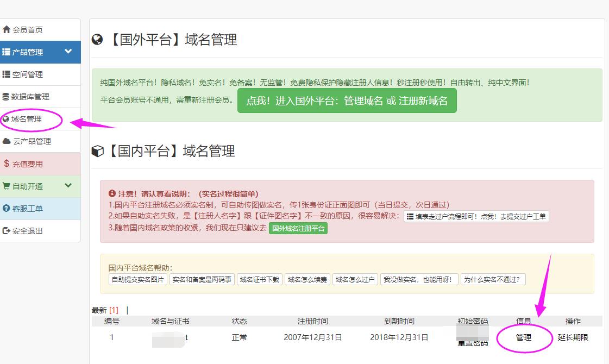Expand the 自助开通 chevron
609x364 pixels.
click(68, 185)
